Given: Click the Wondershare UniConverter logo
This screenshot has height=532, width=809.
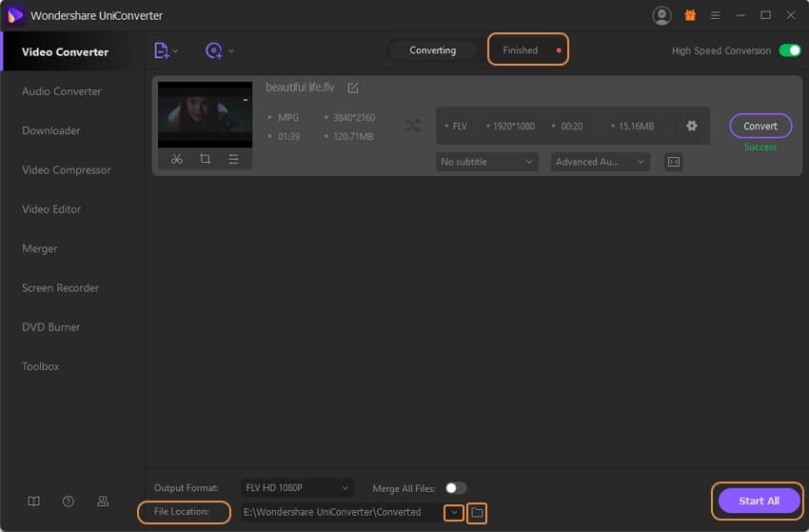Looking at the screenshot, I should point(15,15).
